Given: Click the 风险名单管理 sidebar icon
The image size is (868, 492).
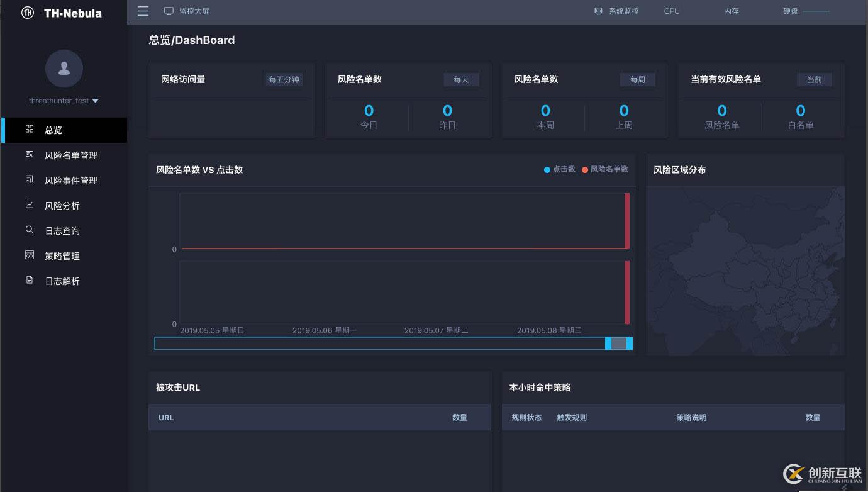Looking at the screenshot, I should tap(30, 155).
